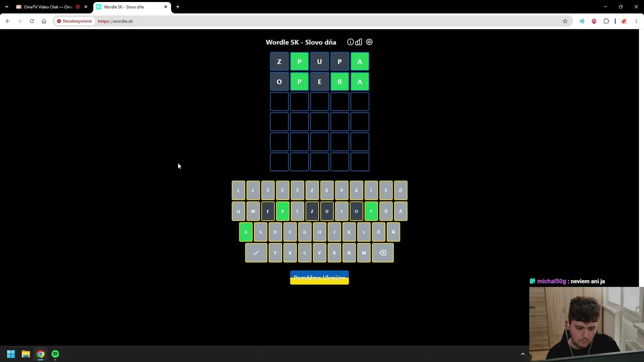Open the Chrome profile avatar
The width and height of the screenshot is (644, 362).
coord(624,21)
